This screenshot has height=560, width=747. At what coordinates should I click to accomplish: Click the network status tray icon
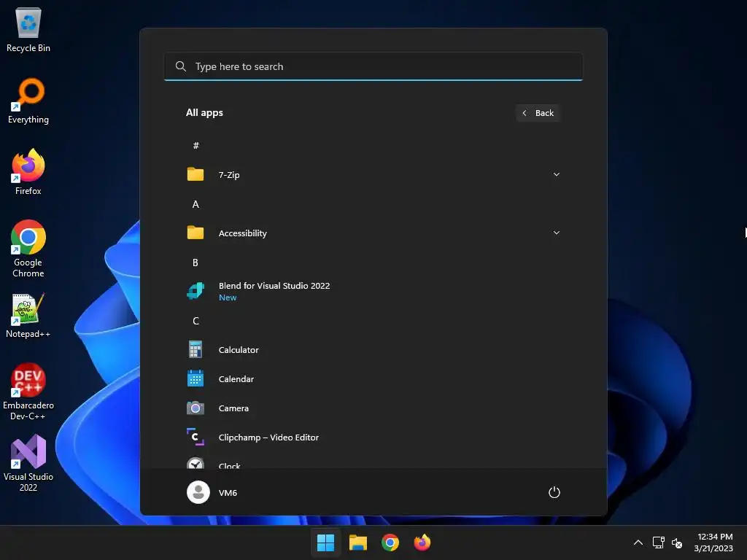[659, 542]
